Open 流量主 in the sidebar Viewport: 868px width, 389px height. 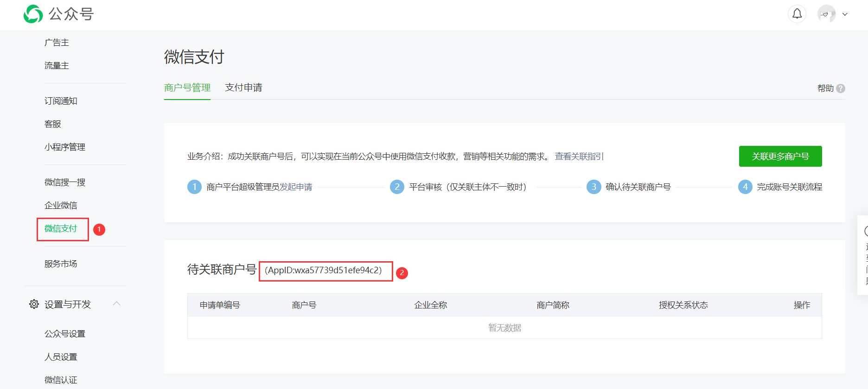[57, 66]
